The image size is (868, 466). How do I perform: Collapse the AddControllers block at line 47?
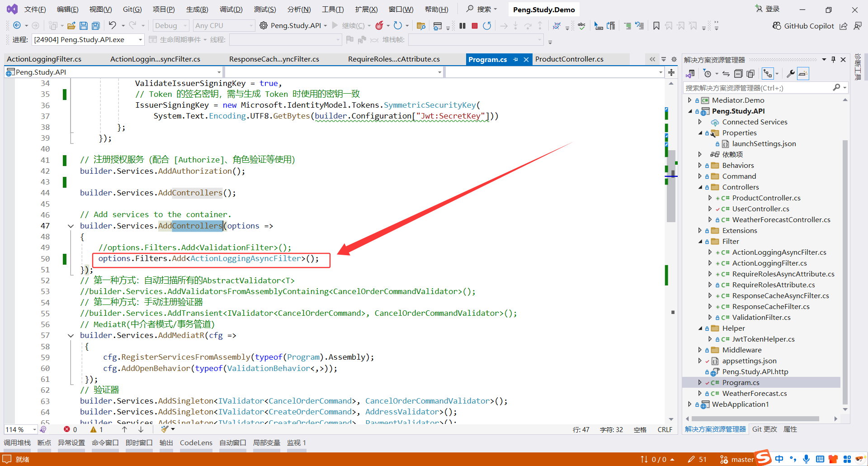coord(71,226)
